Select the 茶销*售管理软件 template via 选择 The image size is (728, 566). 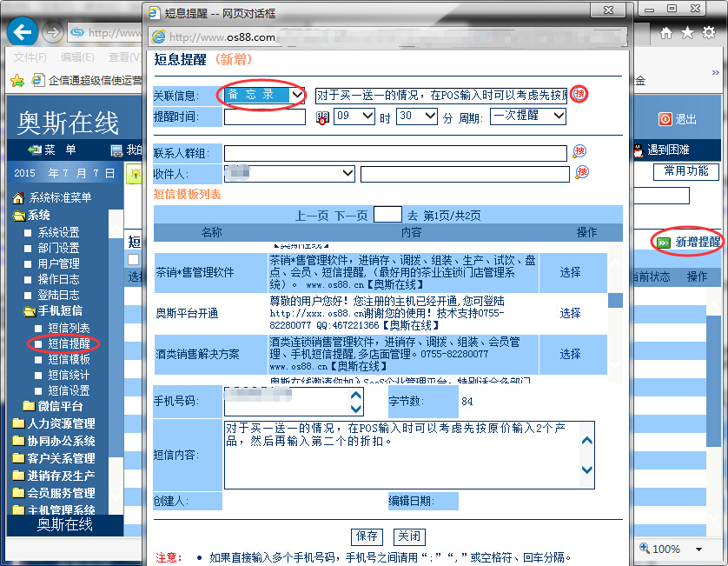(570, 273)
